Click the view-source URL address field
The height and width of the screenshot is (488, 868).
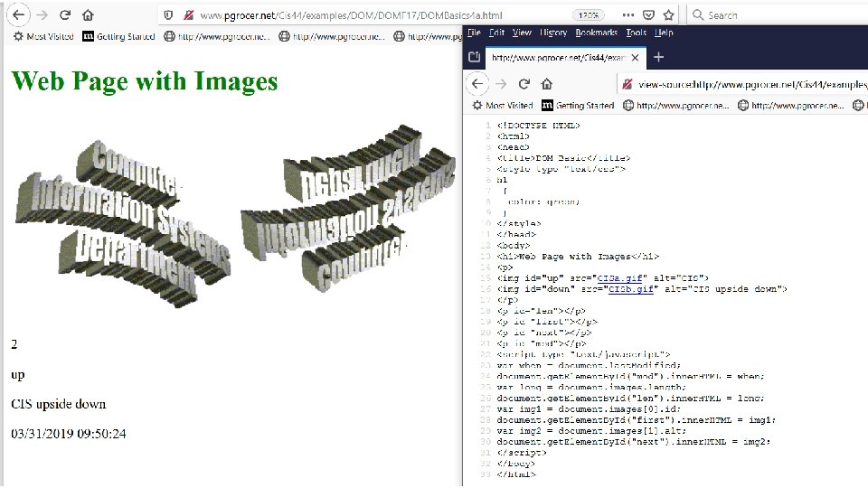[x=744, y=84]
